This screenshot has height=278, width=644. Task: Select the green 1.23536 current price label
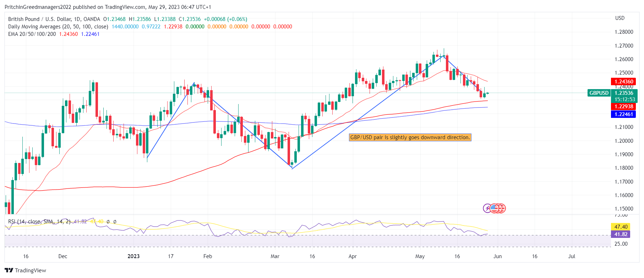(x=624, y=93)
